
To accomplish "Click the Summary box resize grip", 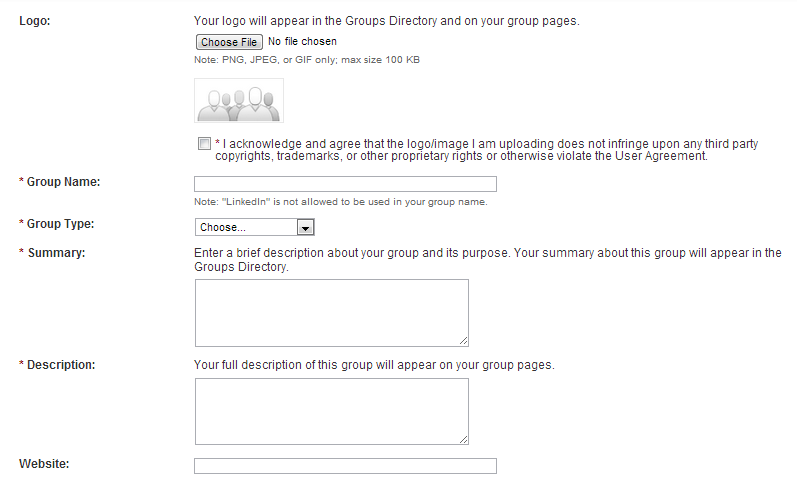I will coord(464,341).
